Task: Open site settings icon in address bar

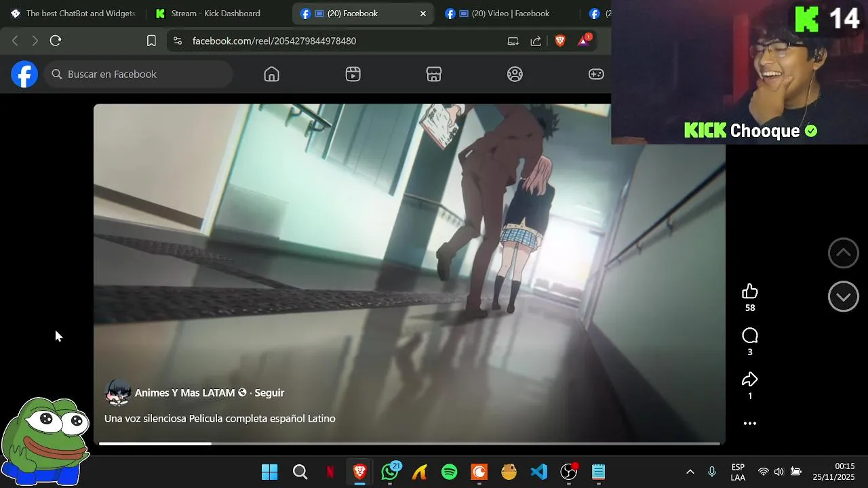Action: (178, 41)
